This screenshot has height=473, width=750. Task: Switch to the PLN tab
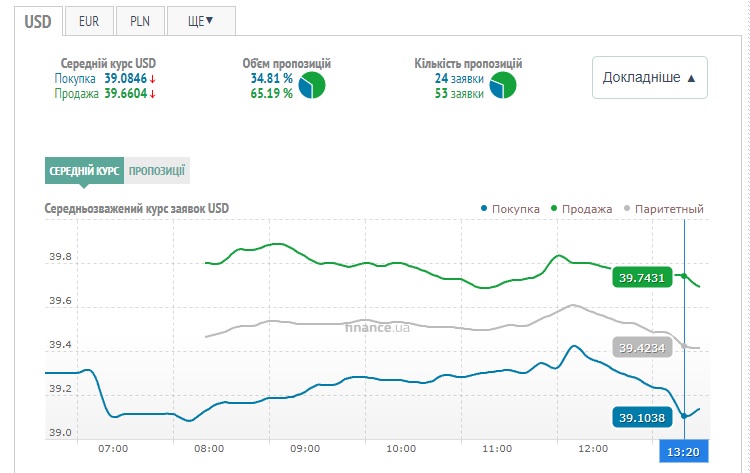(x=139, y=19)
